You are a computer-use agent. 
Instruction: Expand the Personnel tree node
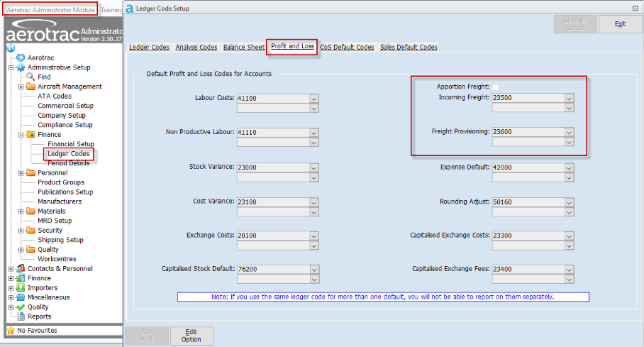coord(21,173)
